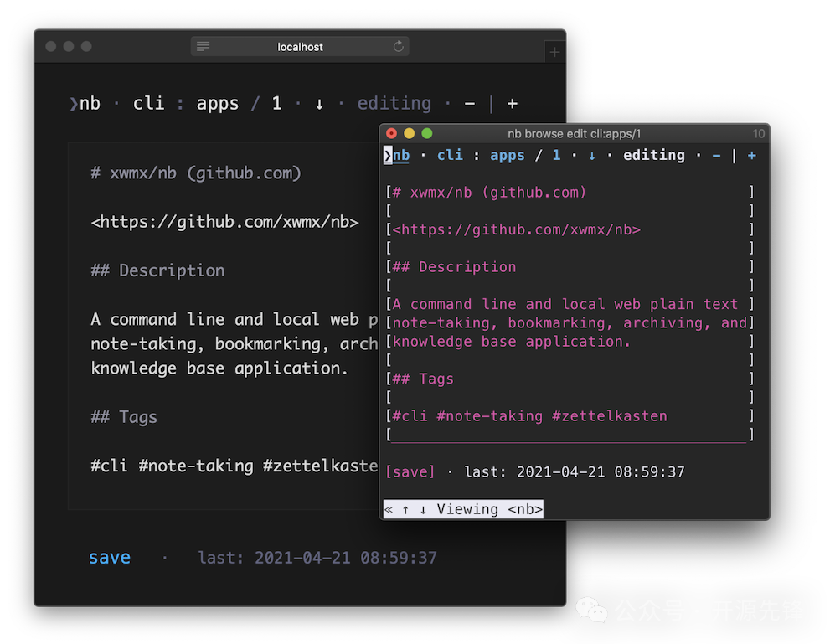This screenshot has height=644, width=830.
Task: Open the apps link in terminal window
Action: click(x=507, y=156)
